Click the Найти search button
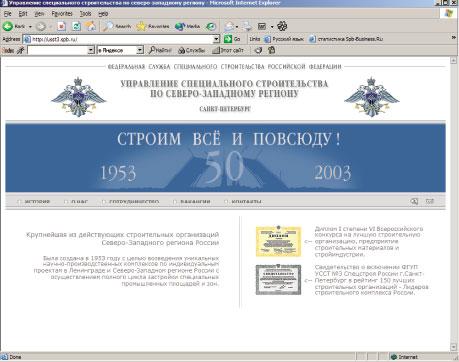Viewport: 459px width, 362px height. tap(160, 50)
